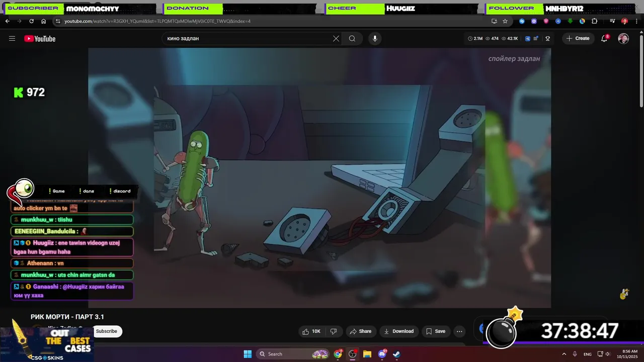This screenshot has height=362, width=644.
Task: Dislike the video
Action: pyautogui.click(x=333, y=331)
